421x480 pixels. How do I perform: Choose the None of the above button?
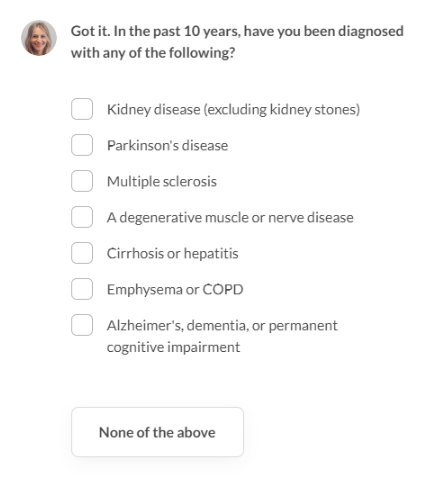click(x=157, y=432)
